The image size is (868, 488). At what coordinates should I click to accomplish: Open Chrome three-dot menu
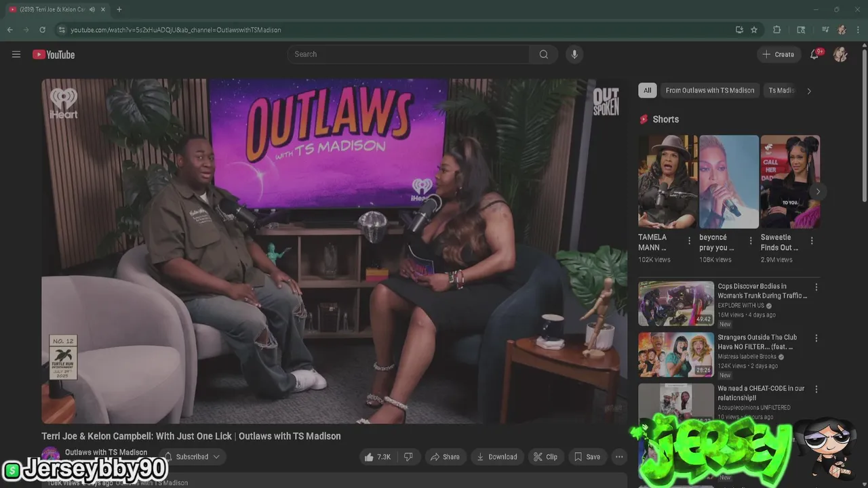(x=859, y=30)
